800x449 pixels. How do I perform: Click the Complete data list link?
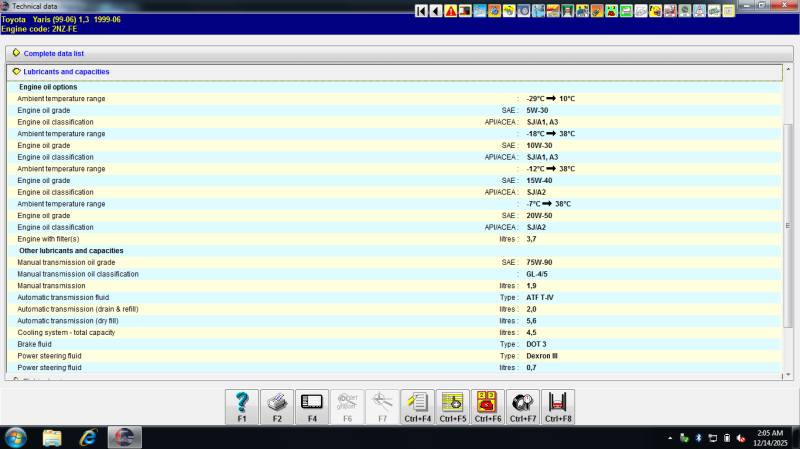[x=54, y=54]
